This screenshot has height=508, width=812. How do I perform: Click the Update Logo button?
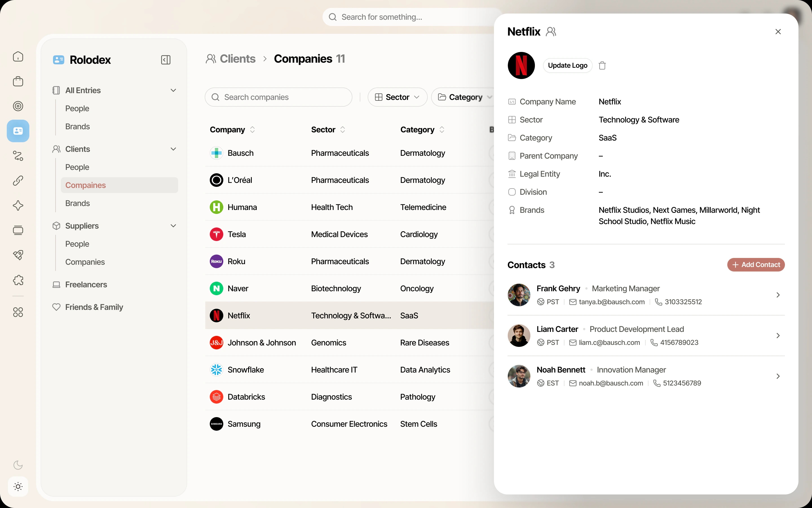tap(567, 65)
